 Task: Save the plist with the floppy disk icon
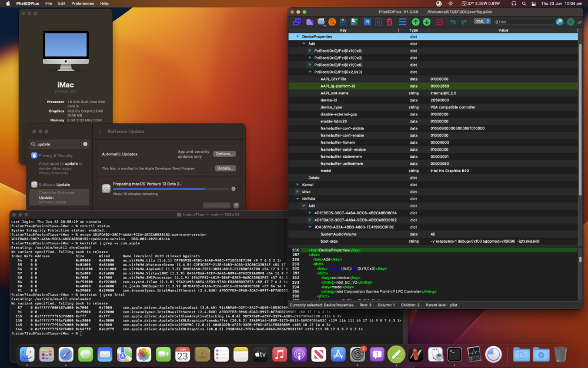[x=343, y=22]
